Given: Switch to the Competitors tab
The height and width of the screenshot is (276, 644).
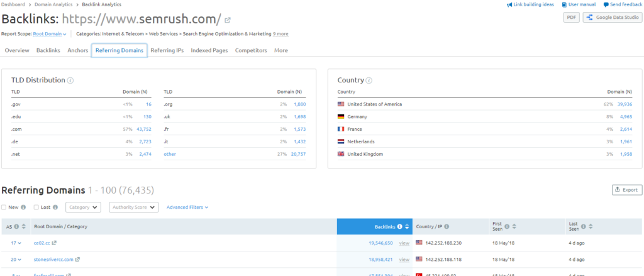Looking at the screenshot, I should [x=251, y=50].
